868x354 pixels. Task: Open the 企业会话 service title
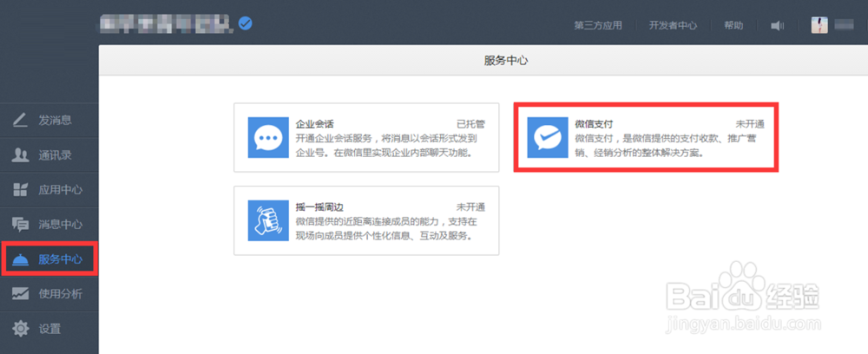(x=314, y=124)
